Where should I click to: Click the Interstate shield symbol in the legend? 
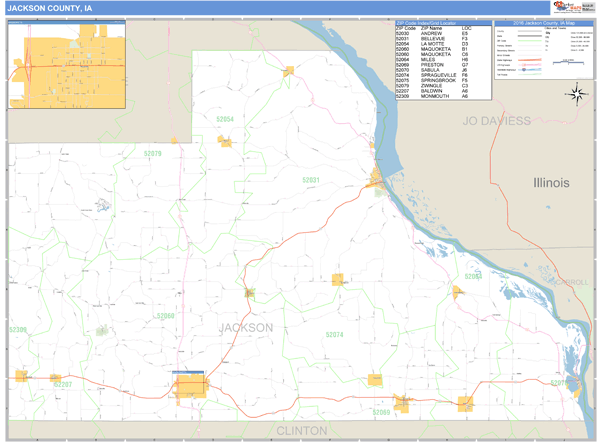(524, 70)
